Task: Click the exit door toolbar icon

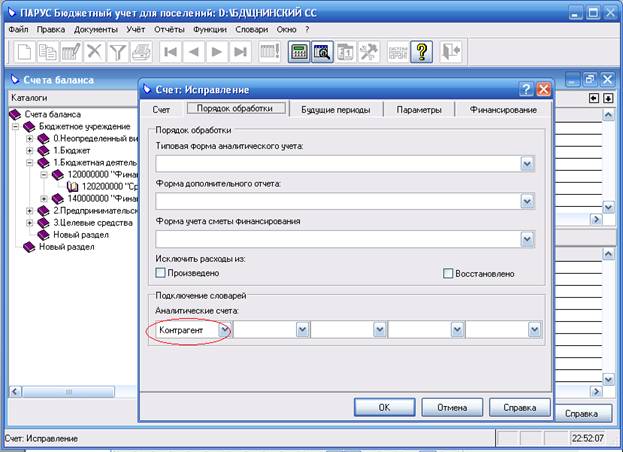Action: click(x=451, y=52)
